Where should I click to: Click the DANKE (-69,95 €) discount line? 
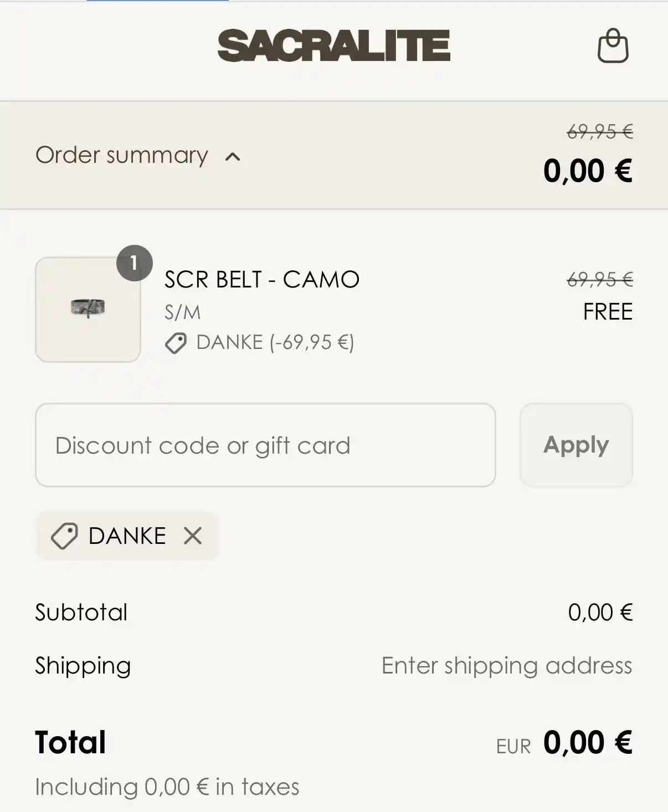pyautogui.click(x=275, y=342)
